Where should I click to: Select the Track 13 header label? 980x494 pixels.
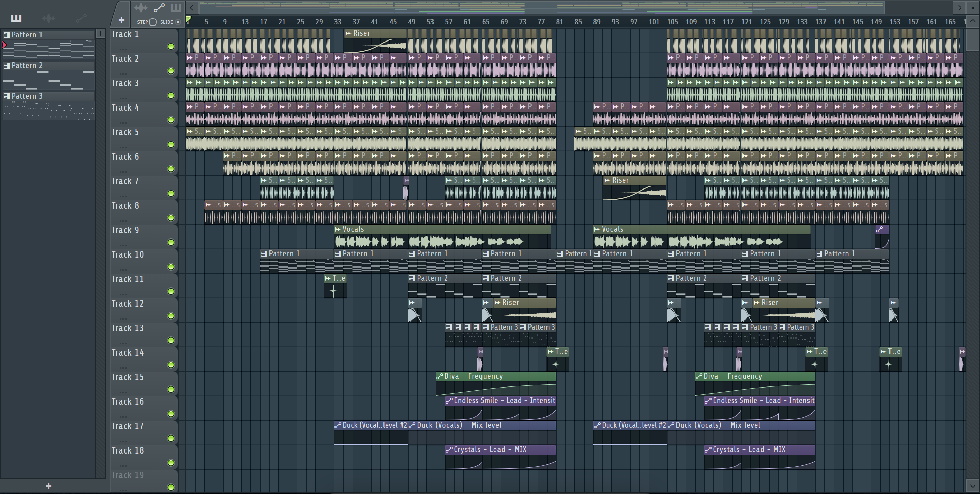point(128,328)
